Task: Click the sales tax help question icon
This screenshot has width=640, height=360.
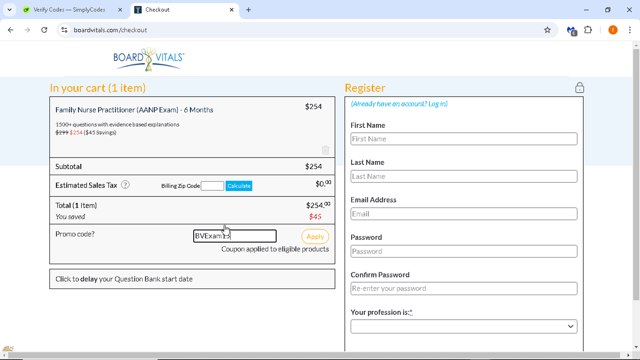Action: (125, 185)
